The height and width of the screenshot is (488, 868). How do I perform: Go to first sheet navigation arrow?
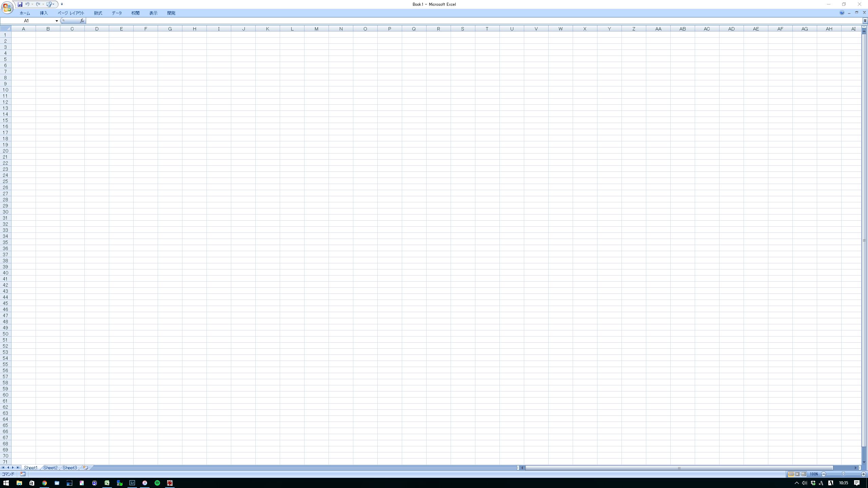point(3,468)
